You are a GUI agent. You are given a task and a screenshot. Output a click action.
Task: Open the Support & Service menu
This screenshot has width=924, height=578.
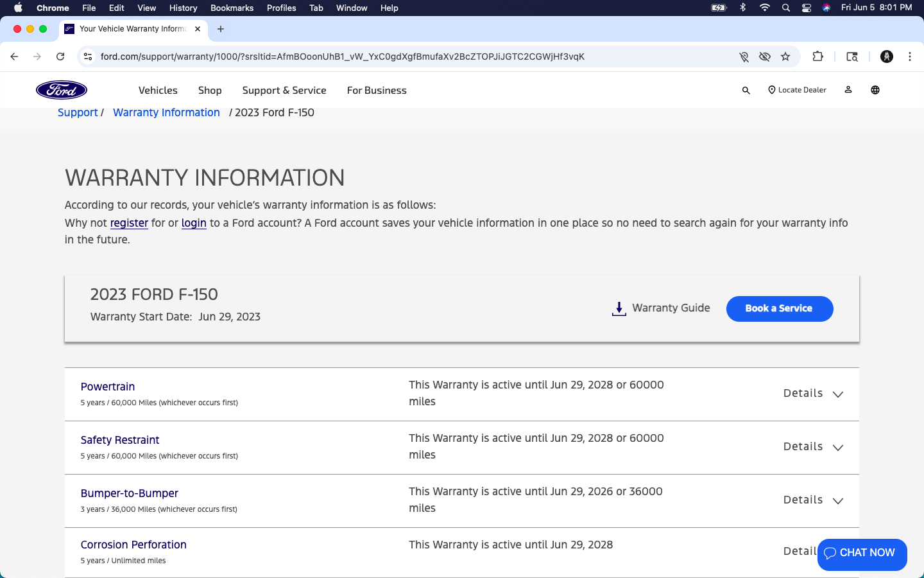[284, 91]
